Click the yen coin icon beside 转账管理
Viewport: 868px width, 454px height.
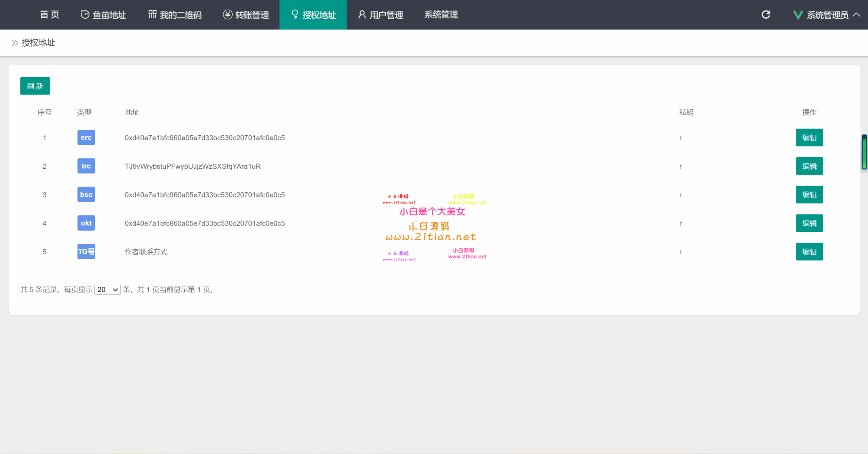tap(228, 15)
